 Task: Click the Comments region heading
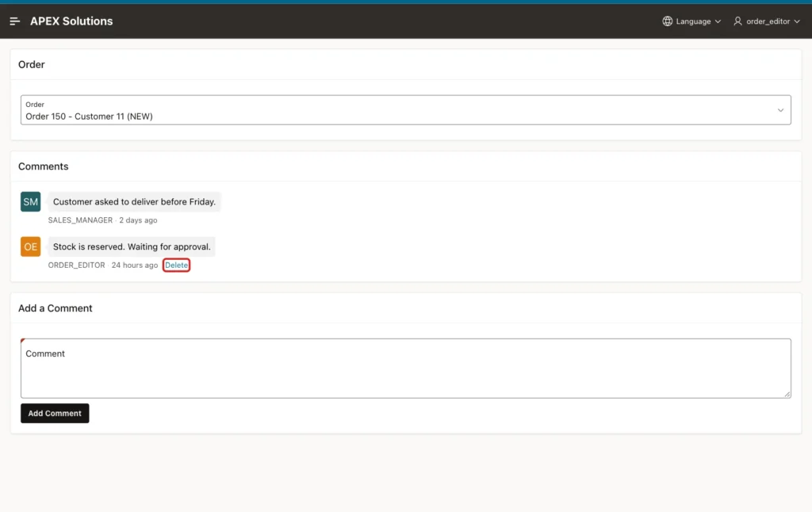44,166
